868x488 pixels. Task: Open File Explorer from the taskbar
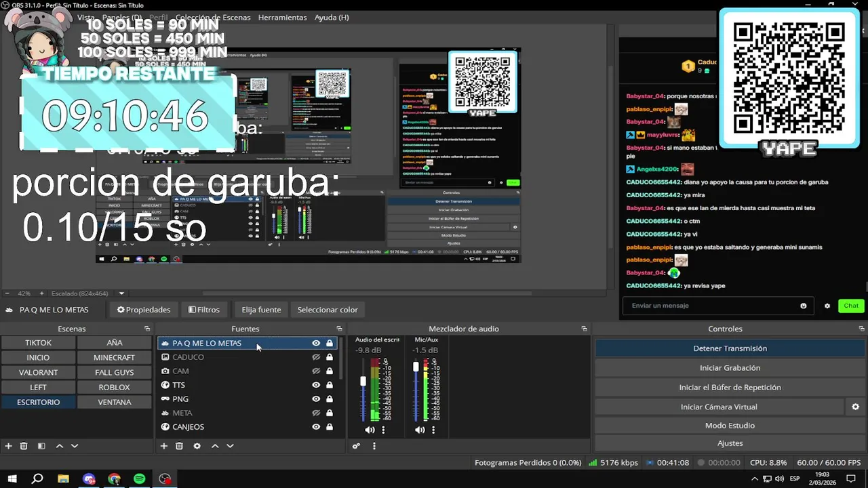pyautogui.click(x=63, y=479)
